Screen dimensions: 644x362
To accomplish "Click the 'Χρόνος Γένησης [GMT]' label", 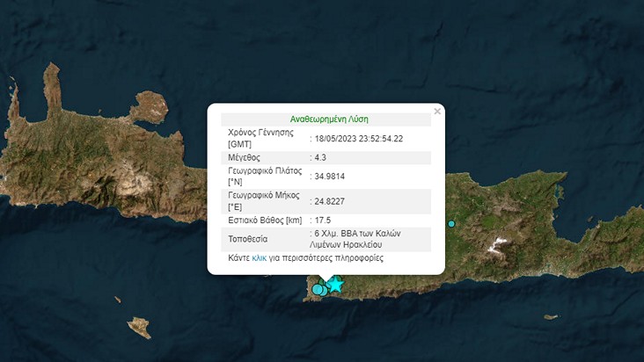I will tap(262, 138).
